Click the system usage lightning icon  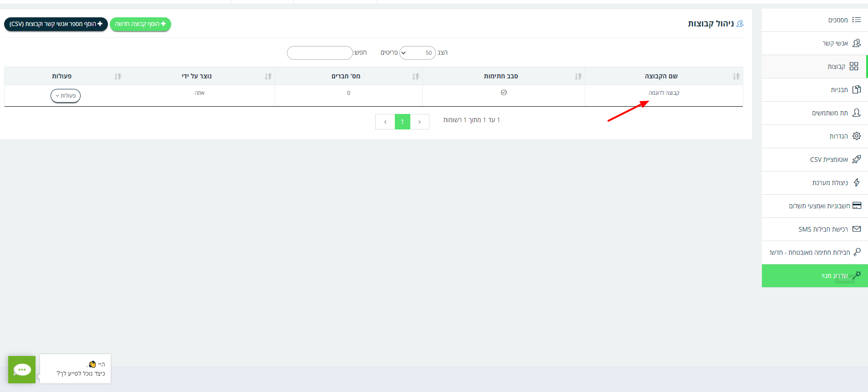tap(857, 182)
